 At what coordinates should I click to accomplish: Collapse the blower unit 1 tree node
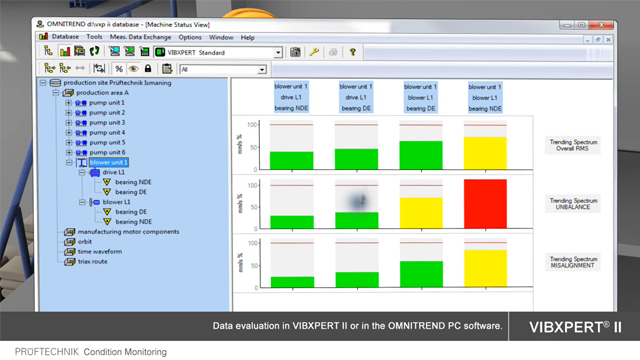point(69,162)
